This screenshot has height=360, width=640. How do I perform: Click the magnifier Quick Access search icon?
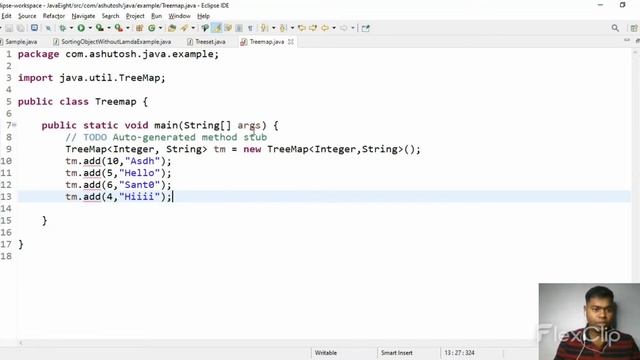615,28
